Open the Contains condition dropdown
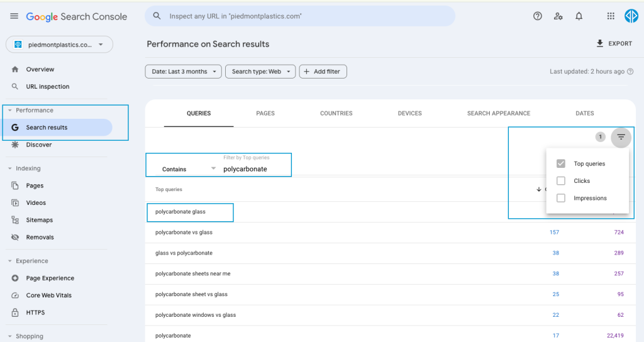644x342 pixels. pyautogui.click(x=189, y=168)
